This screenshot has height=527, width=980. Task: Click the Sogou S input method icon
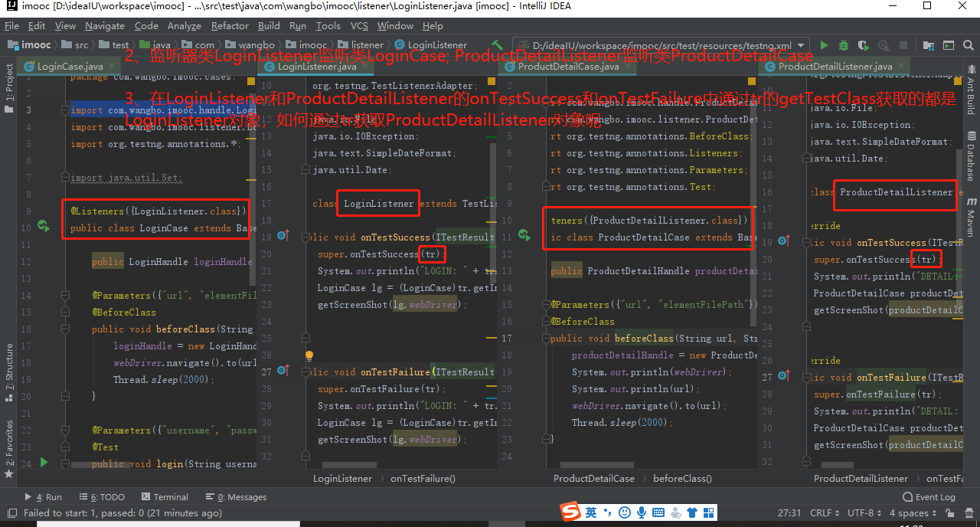pos(569,512)
